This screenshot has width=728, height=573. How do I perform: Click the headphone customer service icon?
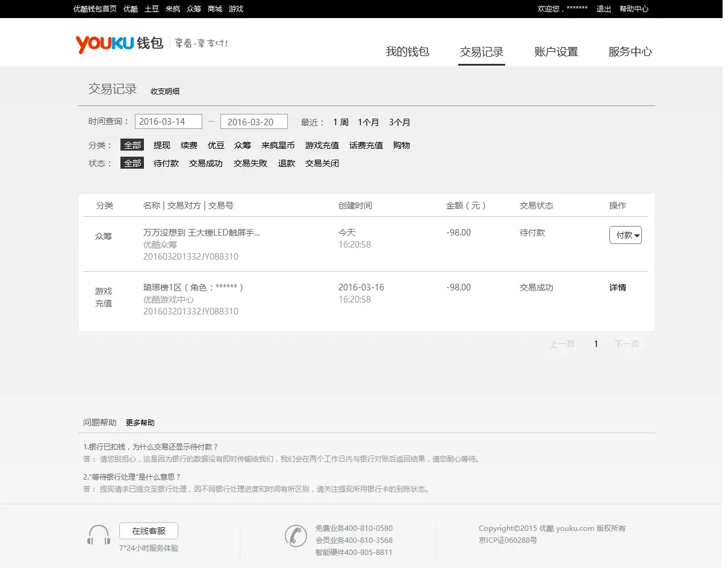pos(99,535)
